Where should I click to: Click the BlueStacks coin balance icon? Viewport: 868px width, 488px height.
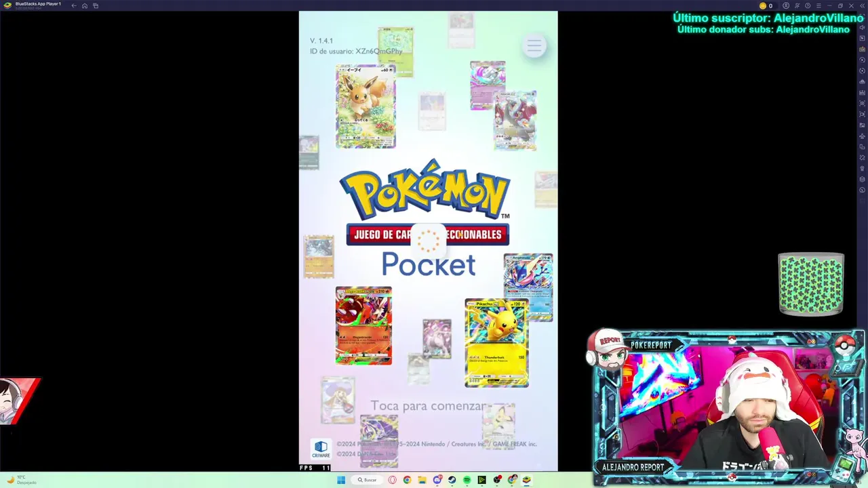coord(763,5)
